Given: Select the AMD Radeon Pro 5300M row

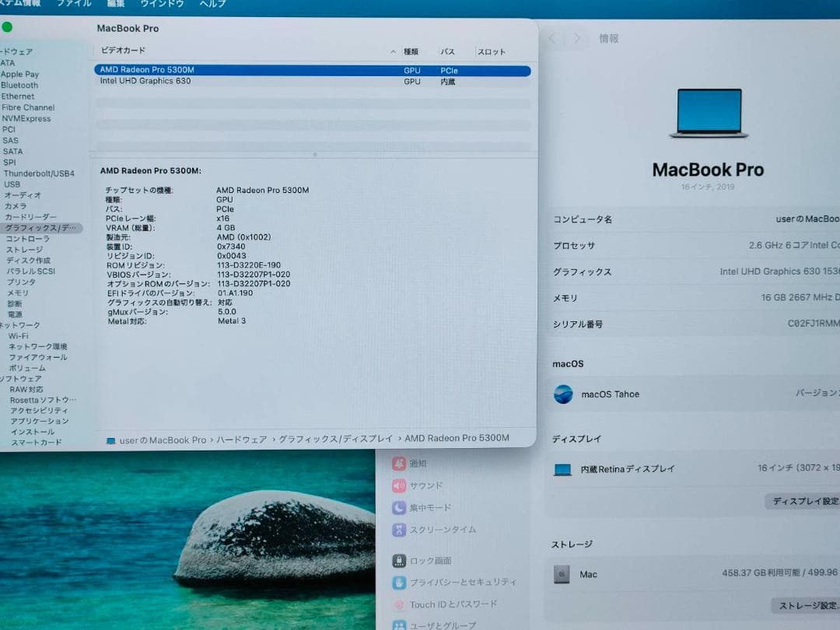Looking at the screenshot, I should (313, 70).
